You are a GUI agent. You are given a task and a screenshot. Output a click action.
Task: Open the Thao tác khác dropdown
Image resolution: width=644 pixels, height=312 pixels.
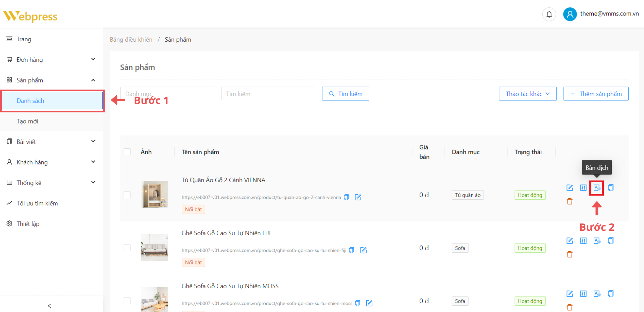[527, 94]
